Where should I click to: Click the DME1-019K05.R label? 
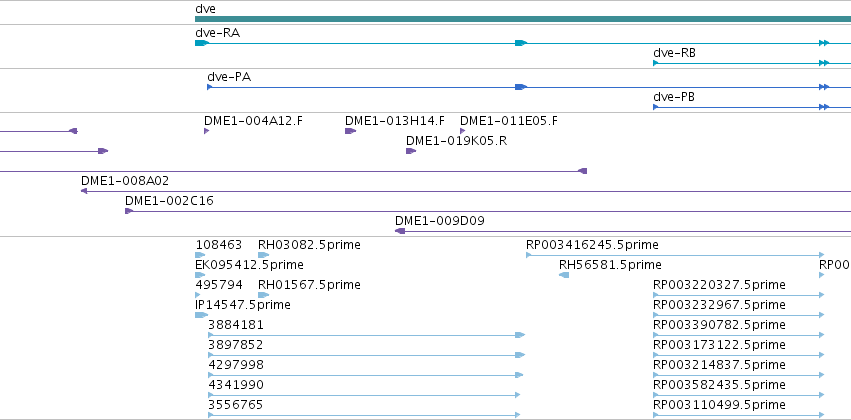coord(456,141)
